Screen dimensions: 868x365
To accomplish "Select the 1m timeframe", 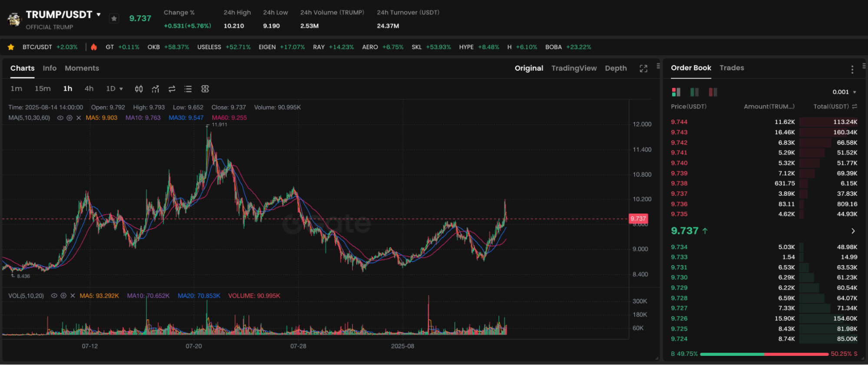I will (16, 89).
